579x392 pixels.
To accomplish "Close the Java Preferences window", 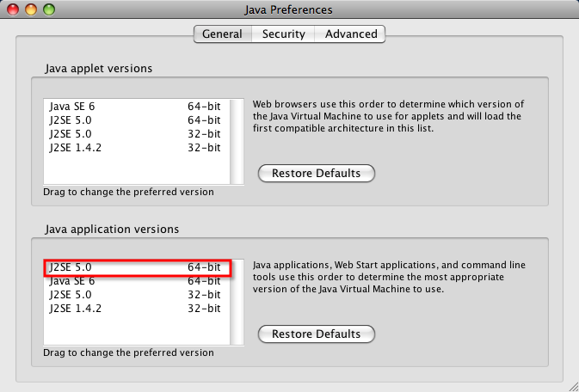I will point(13,9).
